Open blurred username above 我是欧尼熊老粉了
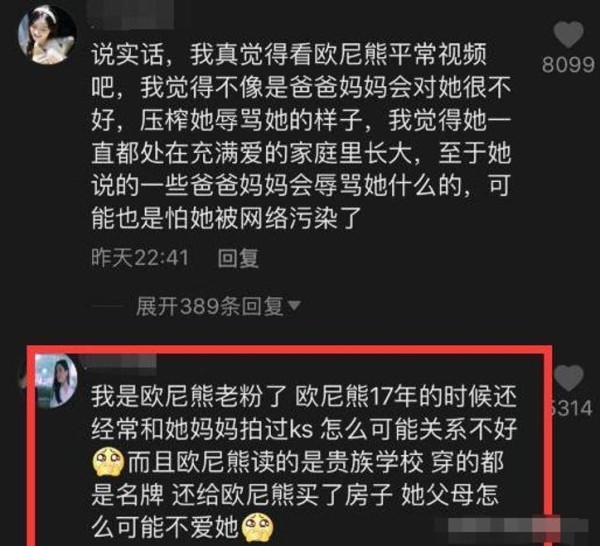Image resolution: width=600 pixels, height=546 pixels. 118,362
